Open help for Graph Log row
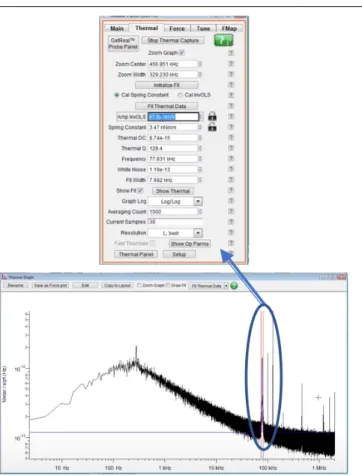Image resolution: width=362 pixels, height=476 pixels. pyautogui.click(x=231, y=201)
